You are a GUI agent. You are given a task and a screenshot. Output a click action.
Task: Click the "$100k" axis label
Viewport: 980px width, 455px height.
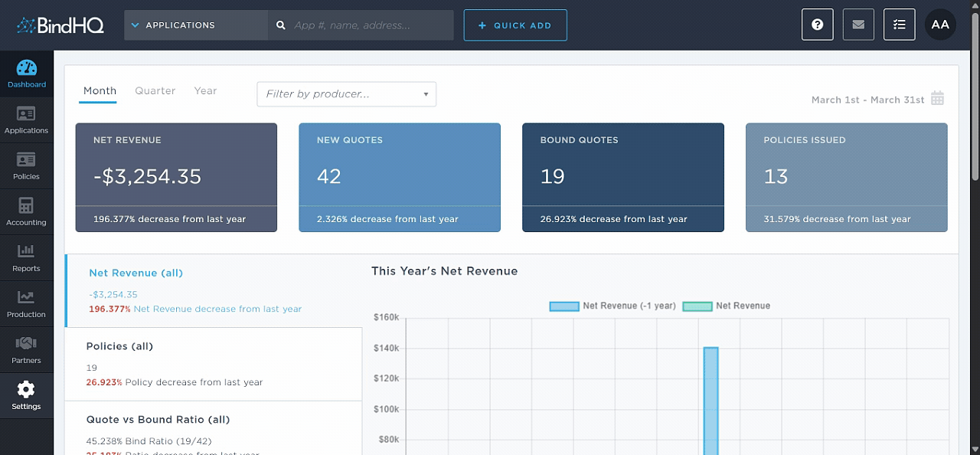[x=387, y=409]
